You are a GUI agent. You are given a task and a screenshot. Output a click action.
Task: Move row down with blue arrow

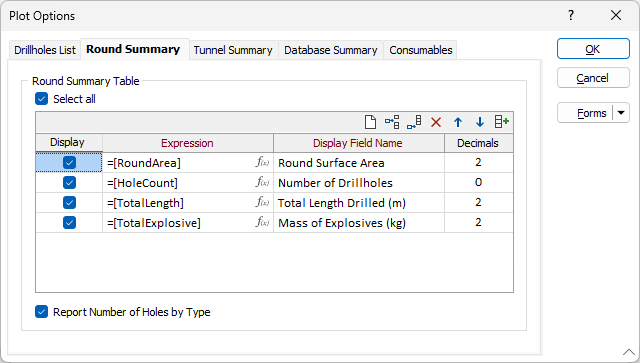pos(480,122)
